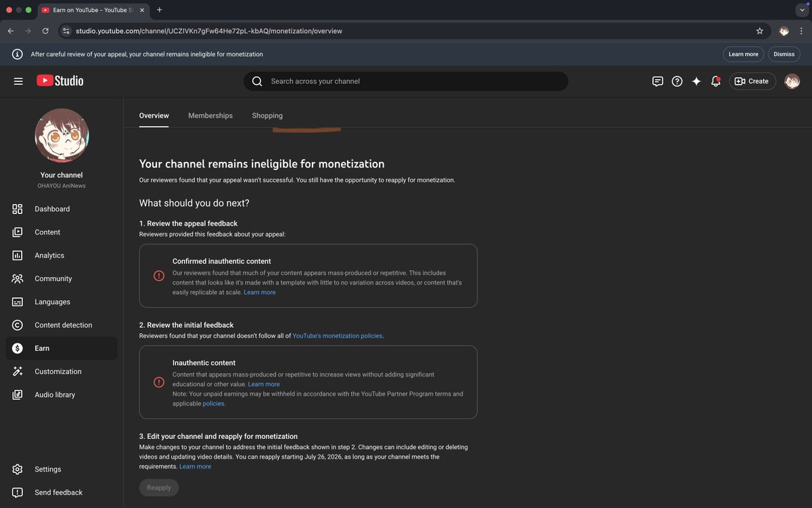Click the Send feedback exclamation icon

pyautogui.click(x=18, y=492)
